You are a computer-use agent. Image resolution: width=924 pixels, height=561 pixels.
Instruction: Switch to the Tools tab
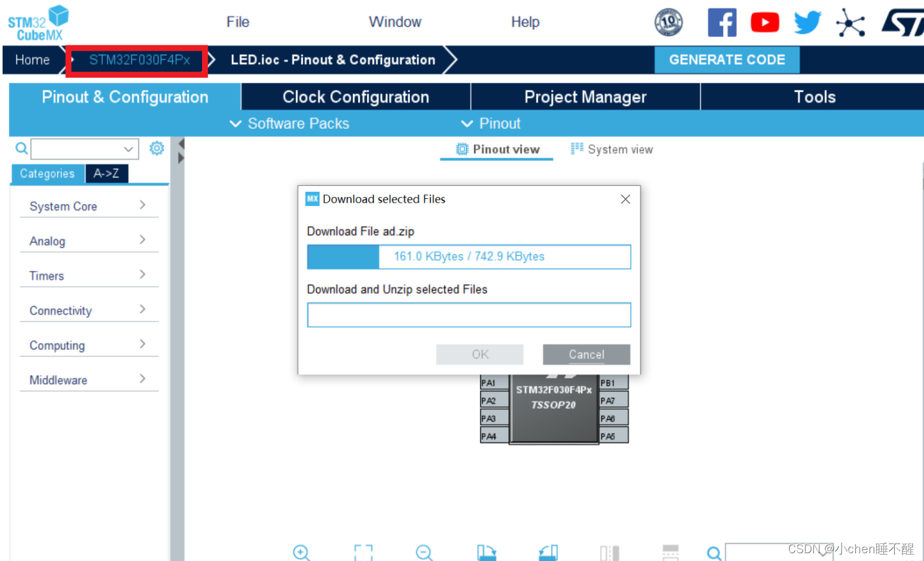tap(815, 97)
